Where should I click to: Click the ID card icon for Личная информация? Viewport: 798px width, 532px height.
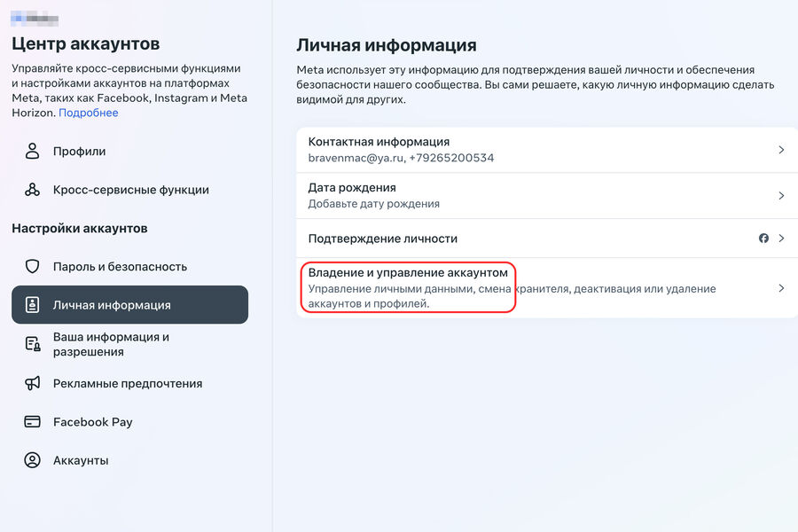(x=32, y=305)
